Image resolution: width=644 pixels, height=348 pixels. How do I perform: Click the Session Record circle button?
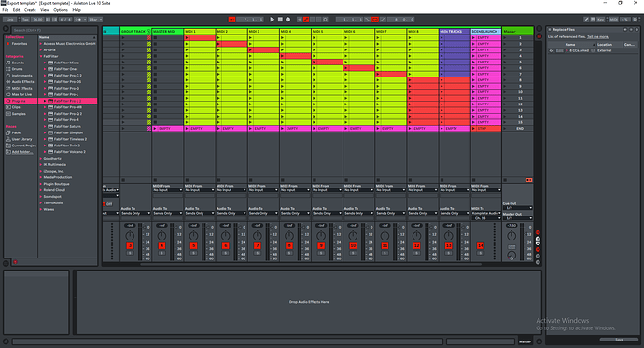pos(325,20)
